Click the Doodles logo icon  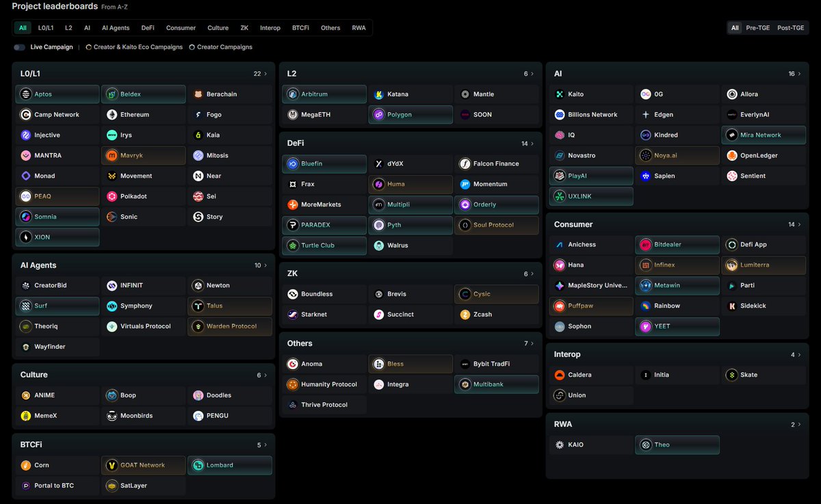198,395
